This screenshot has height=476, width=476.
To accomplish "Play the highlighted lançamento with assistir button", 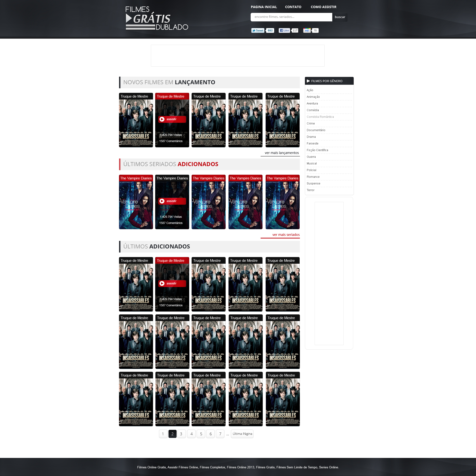I will pyautogui.click(x=172, y=119).
